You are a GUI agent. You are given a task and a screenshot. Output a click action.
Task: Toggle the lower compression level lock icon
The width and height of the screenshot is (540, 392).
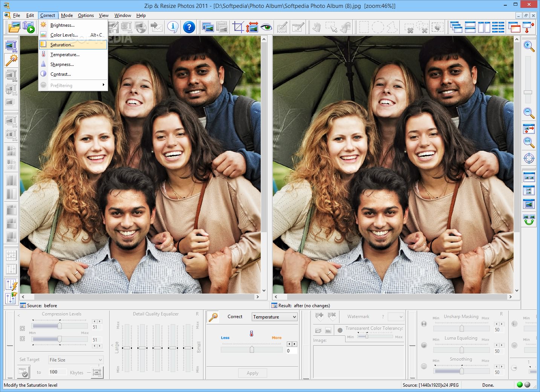[x=22, y=338]
